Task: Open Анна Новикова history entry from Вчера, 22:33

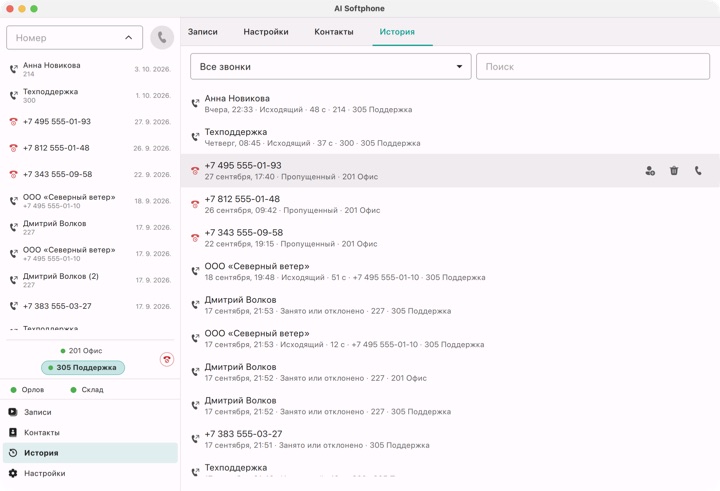Action: coord(450,103)
